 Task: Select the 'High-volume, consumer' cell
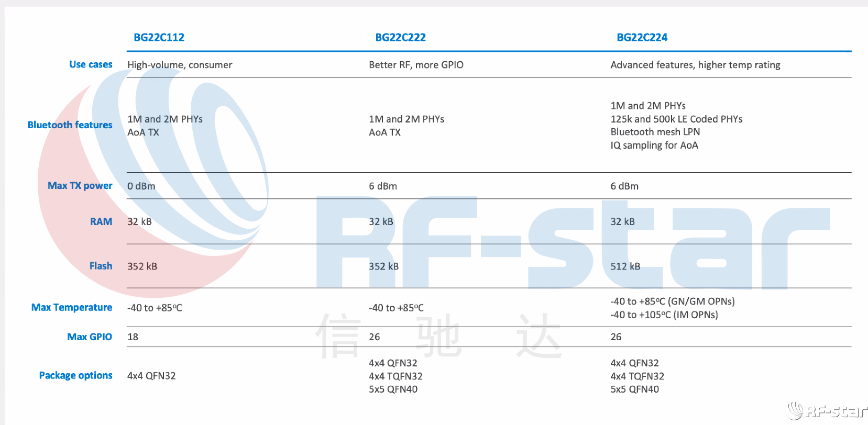180,65
